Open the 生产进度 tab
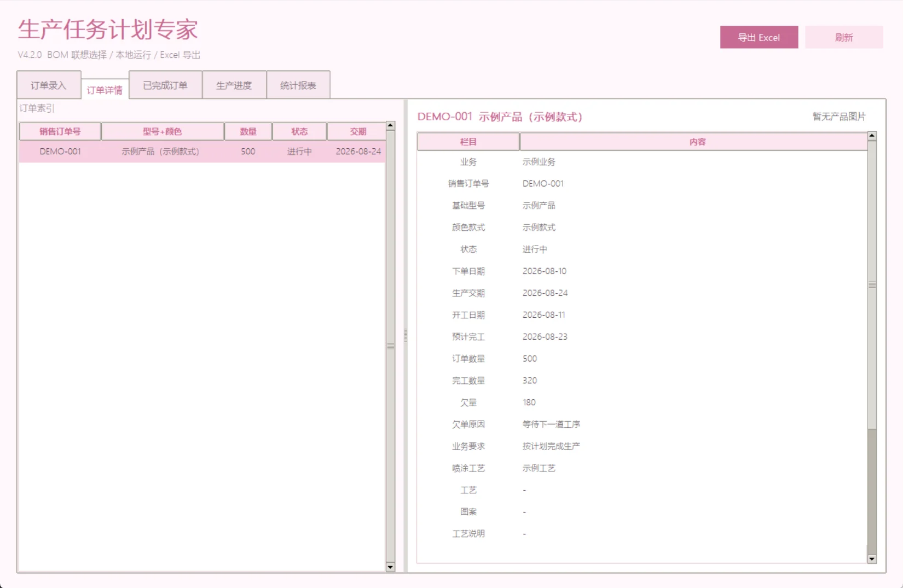Viewport: 903px width, 588px height. (x=234, y=85)
